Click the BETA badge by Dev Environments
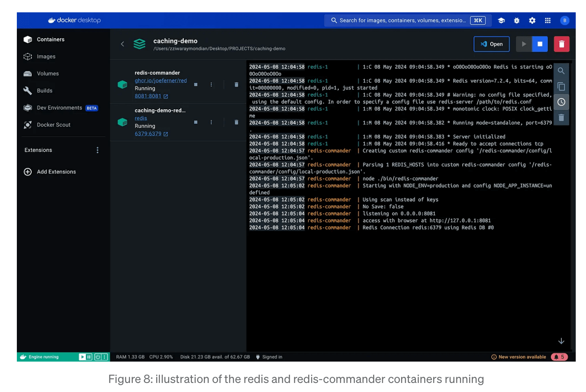The height and width of the screenshot is (392, 586). (x=92, y=108)
